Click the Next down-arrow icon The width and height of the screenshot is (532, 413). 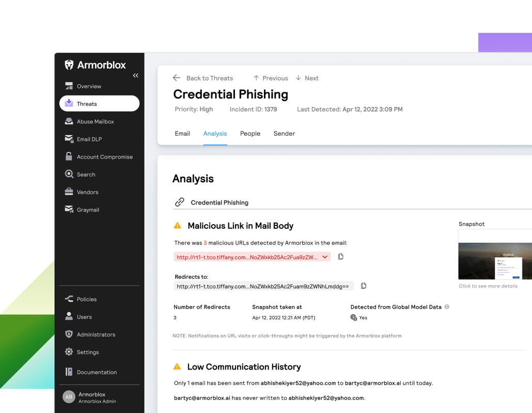click(x=298, y=78)
